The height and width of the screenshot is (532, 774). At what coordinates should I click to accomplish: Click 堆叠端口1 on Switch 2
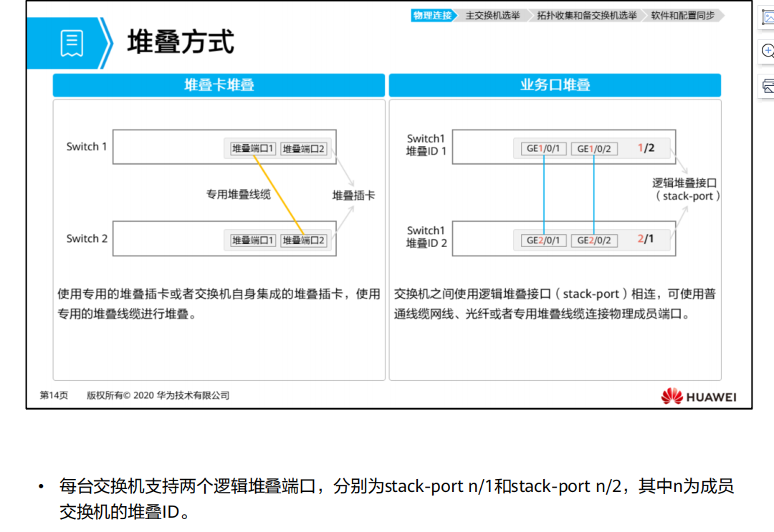tap(253, 240)
